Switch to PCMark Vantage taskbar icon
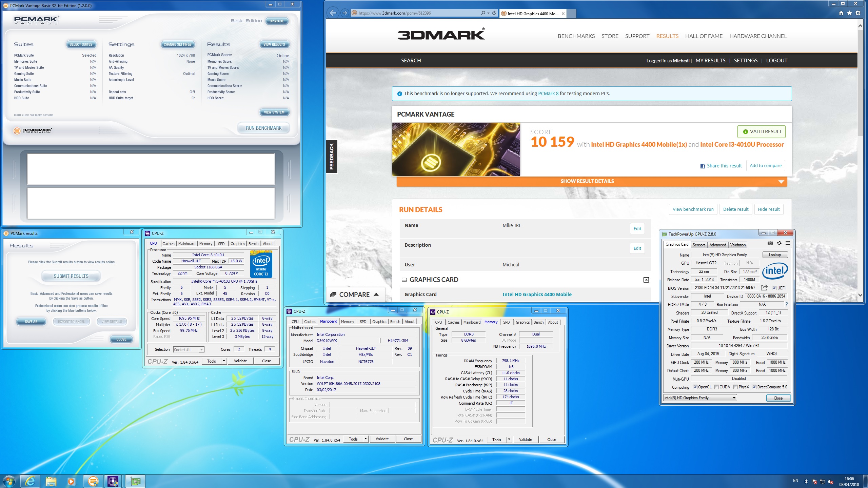The width and height of the screenshot is (868, 488). [x=93, y=481]
